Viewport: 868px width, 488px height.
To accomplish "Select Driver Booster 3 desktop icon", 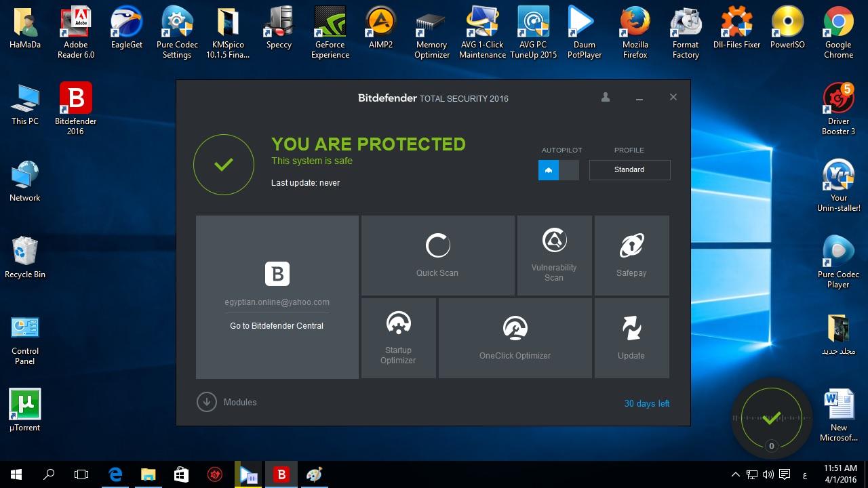I will [x=839, y=109].
